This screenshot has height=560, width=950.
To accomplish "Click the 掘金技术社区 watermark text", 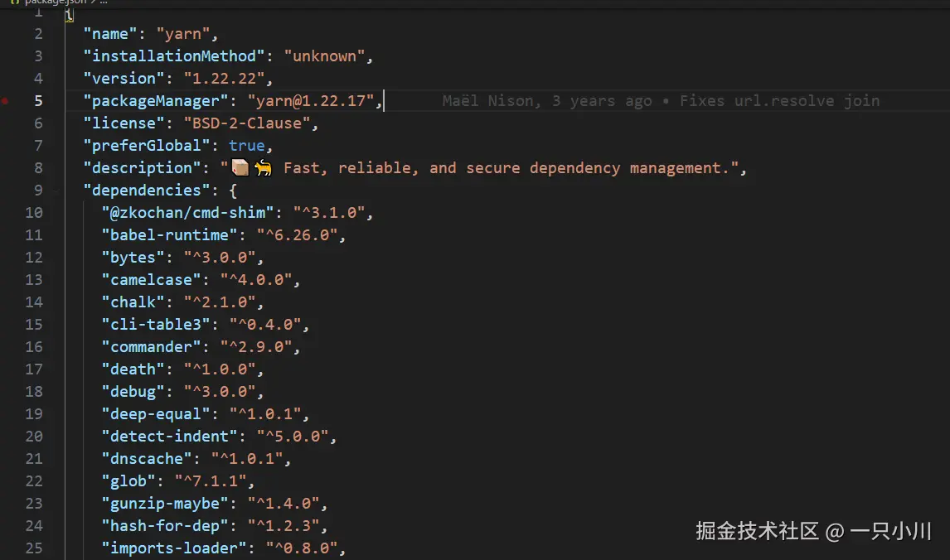I will pyautogui.click(x=758, y=531).
